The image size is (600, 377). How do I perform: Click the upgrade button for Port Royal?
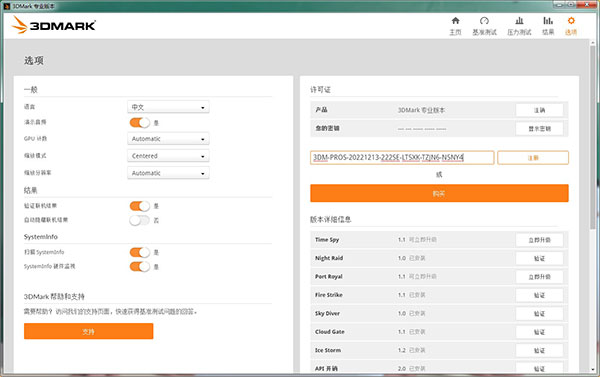click(539, 277)
